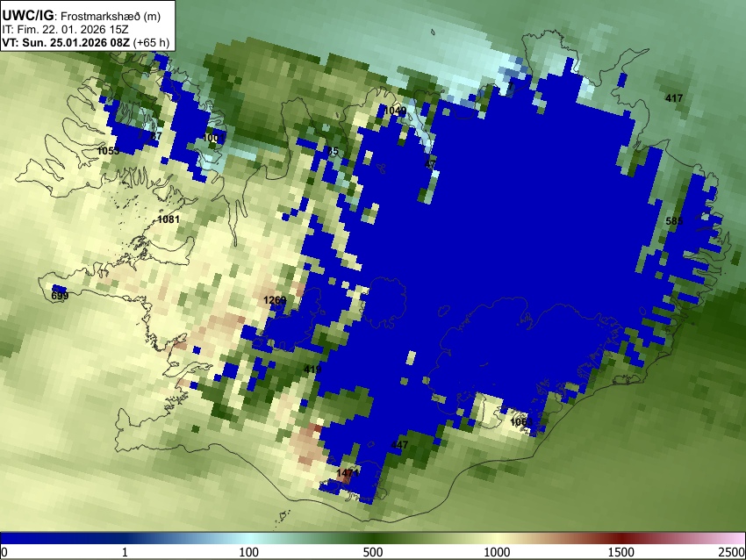Screen dimensions: 746x560
Task: Click the 1269 map label
Action: point(275,299)
